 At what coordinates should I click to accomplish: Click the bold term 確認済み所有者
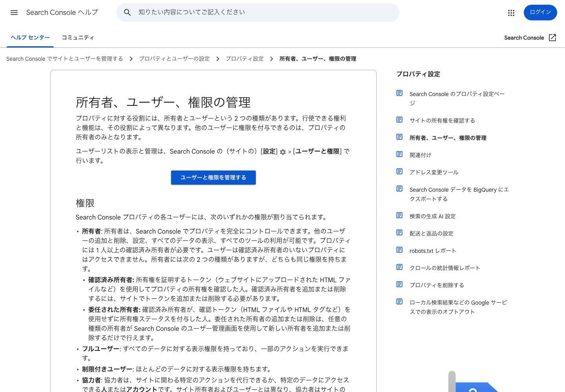click(111, 280)
